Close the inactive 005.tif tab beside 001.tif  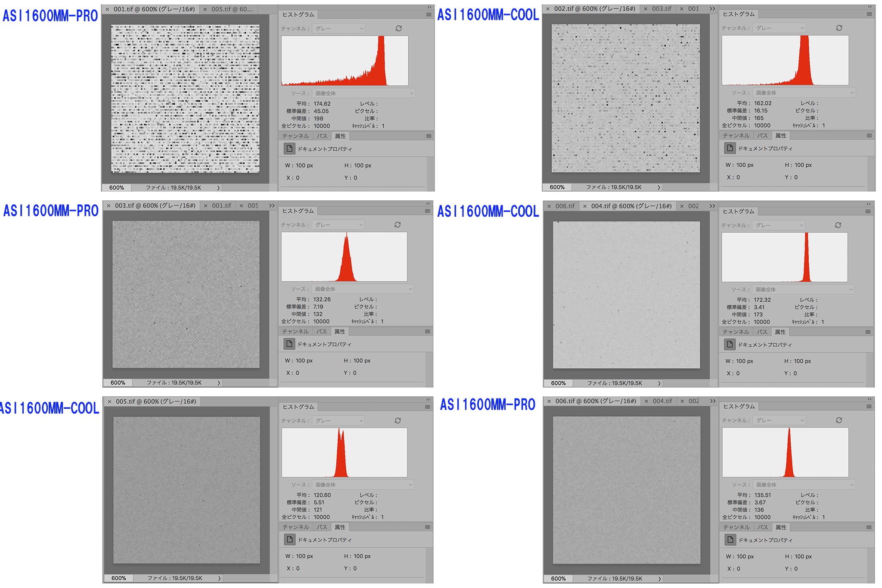(205, 9)
